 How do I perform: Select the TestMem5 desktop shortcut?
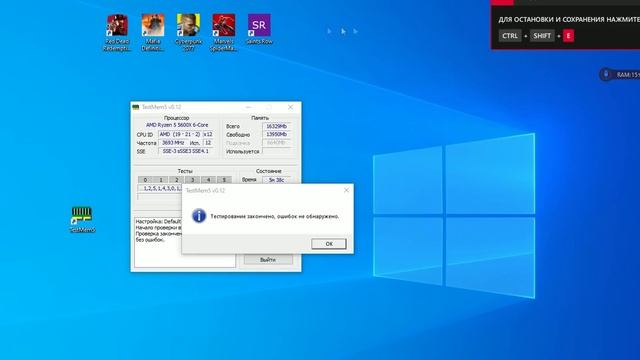tap(82, 220)
